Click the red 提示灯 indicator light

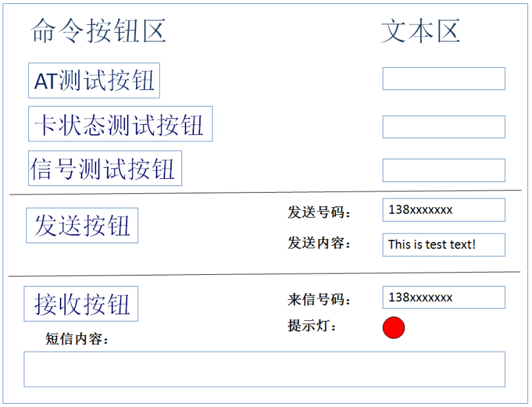click(x=393, y=327)
